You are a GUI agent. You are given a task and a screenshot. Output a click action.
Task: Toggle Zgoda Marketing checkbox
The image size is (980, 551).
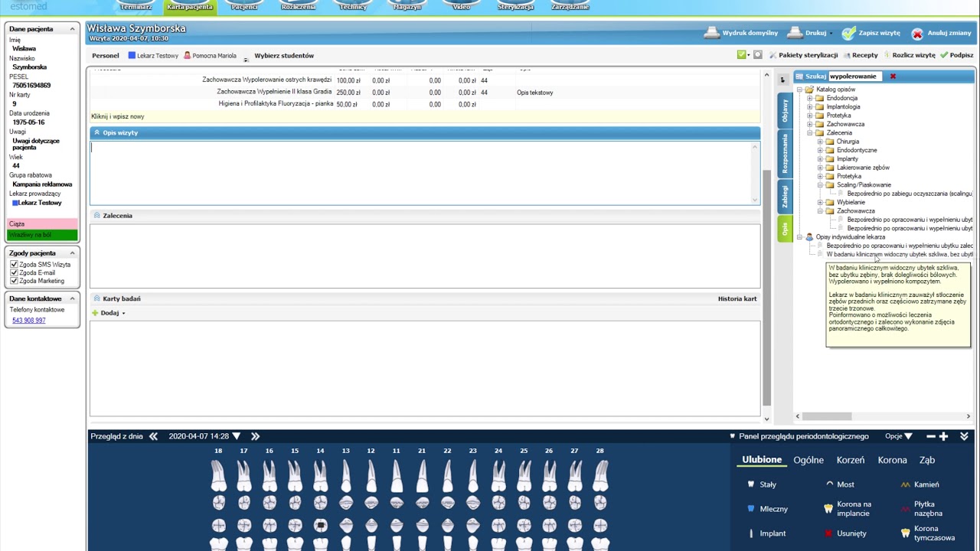tap(14, 281)
